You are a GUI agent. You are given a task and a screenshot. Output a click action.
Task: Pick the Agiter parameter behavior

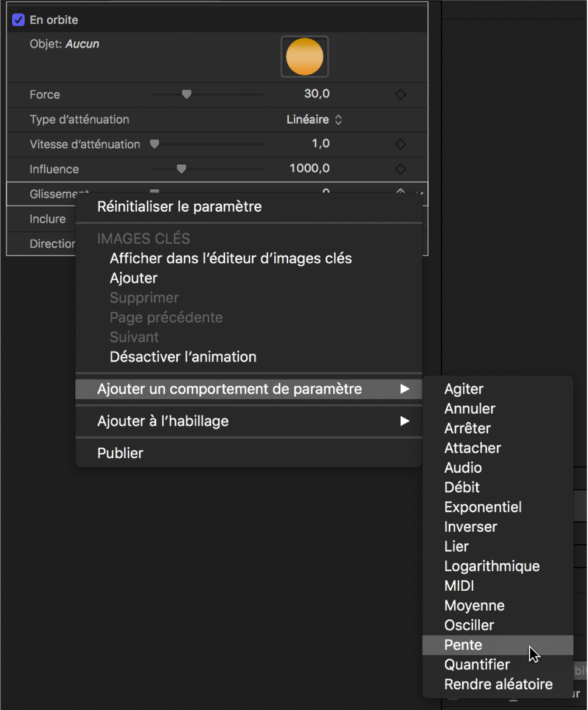pos(464,389)
